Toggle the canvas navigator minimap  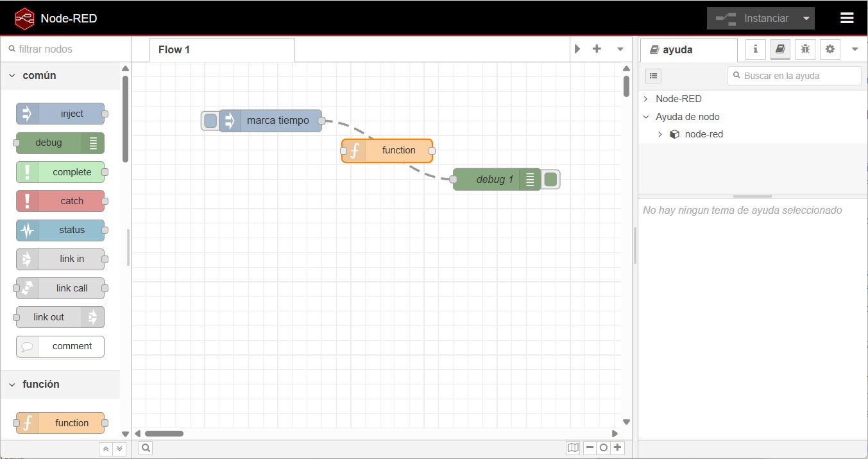[x=573, y=447]
